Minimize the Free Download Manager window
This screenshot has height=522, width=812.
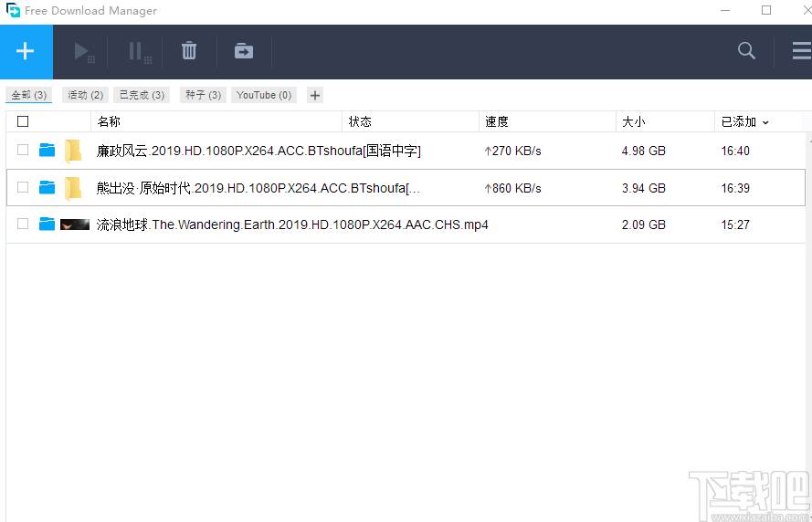pyautogui.click(x=725, y=10)
